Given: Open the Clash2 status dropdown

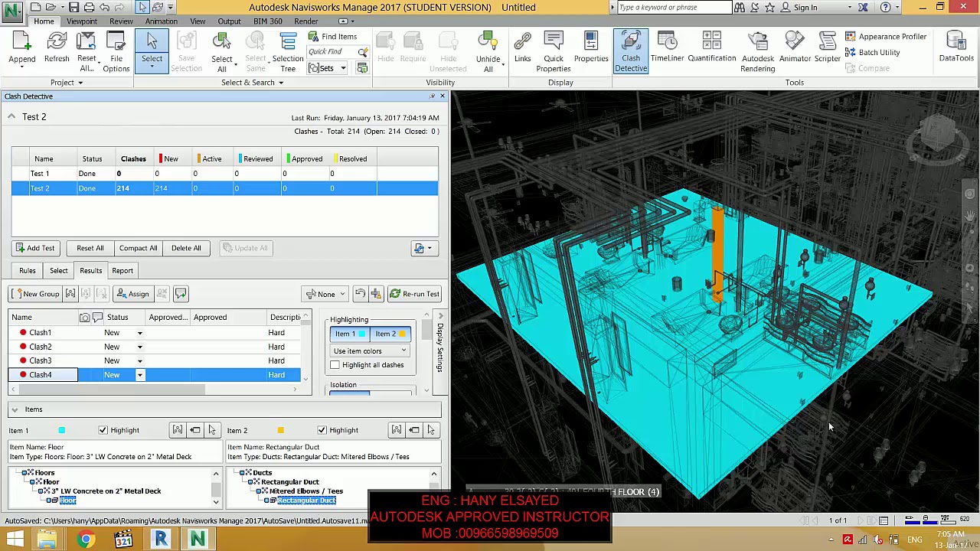Looking at the screenshot, I should coord(139,347).
